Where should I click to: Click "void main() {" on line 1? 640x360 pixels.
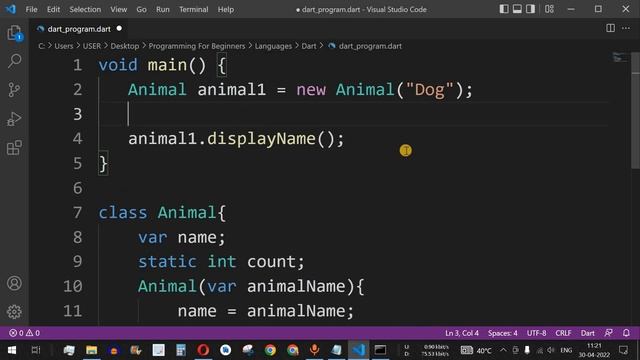click(x=162, y=65)
